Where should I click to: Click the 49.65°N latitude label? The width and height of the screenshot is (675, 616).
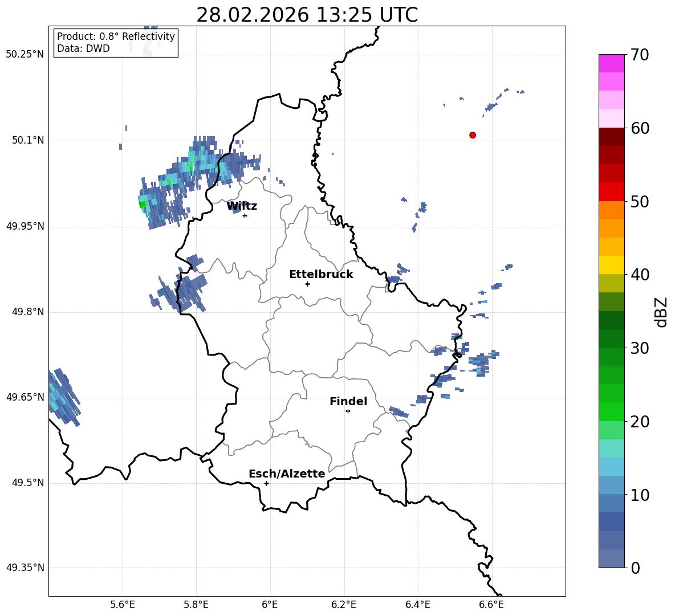[25, 397]
